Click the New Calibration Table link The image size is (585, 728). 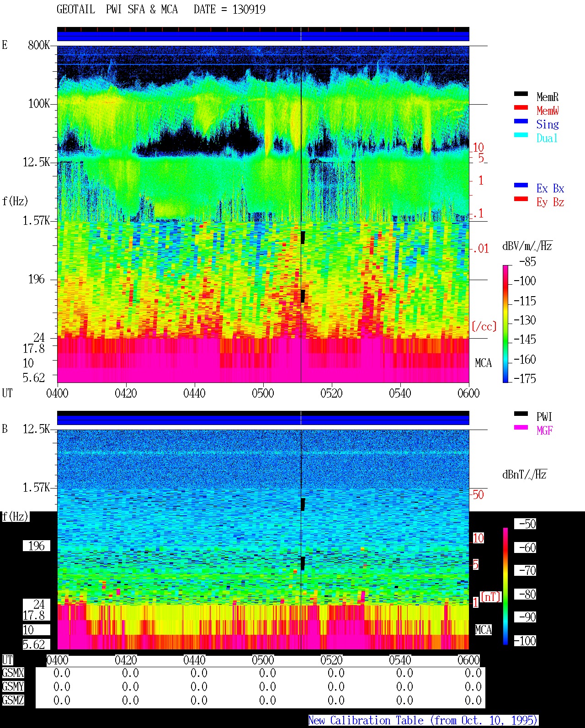click(x=423, y=721)
